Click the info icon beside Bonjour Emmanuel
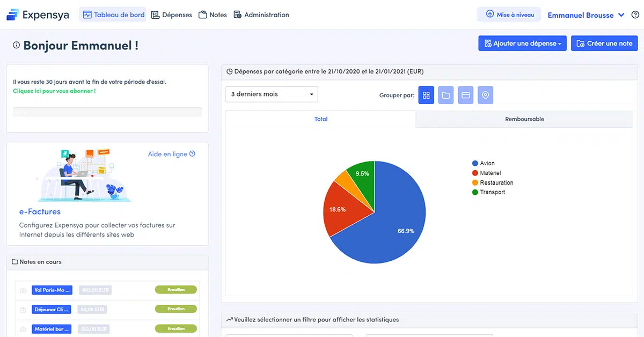644x337 pixels. 16,46
